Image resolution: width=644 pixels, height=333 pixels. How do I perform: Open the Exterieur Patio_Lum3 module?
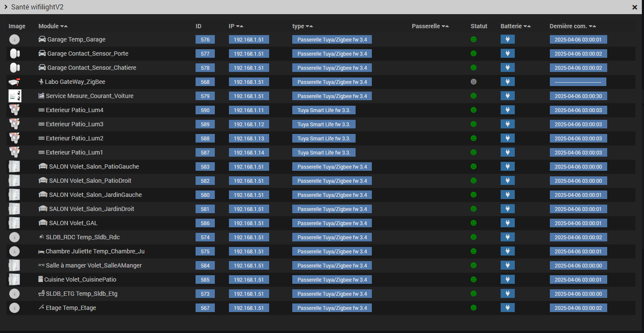[74, 124]
